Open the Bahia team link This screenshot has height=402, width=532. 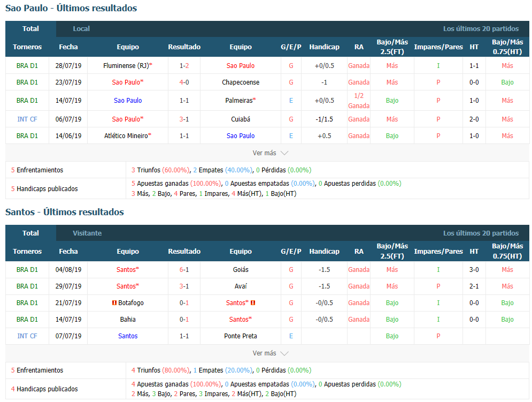point(128,320)
